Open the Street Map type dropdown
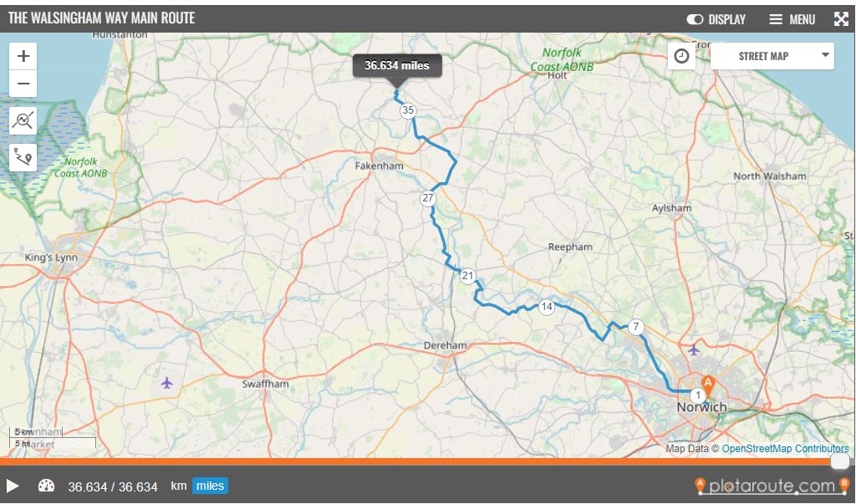The width and height of the screenshot is (856, 504). pyautogui.click(x=772, y=56)
